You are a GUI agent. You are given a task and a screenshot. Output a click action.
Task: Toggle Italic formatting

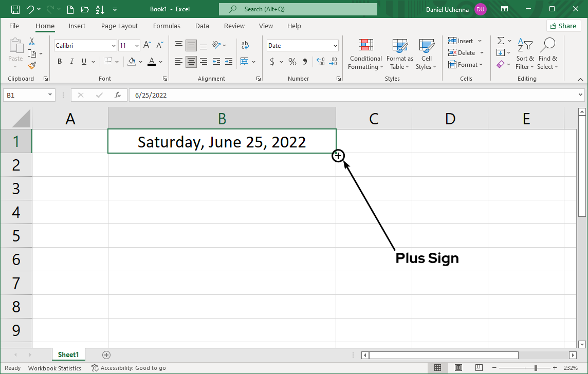pyautogui.click(x=71, y=62)
